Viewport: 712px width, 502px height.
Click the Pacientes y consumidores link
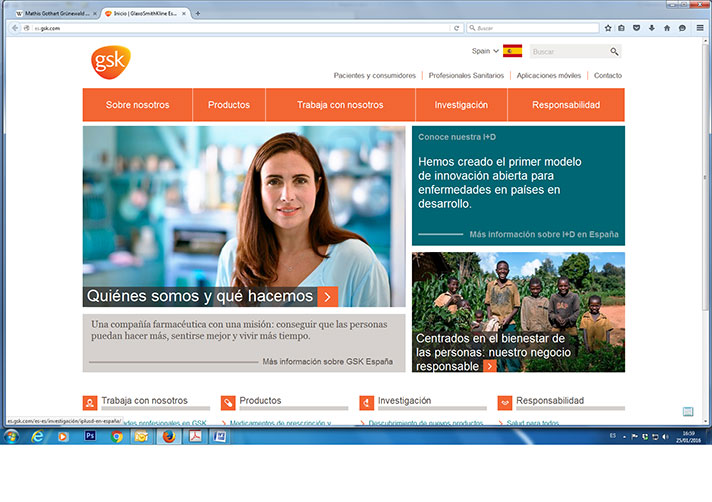375,75
